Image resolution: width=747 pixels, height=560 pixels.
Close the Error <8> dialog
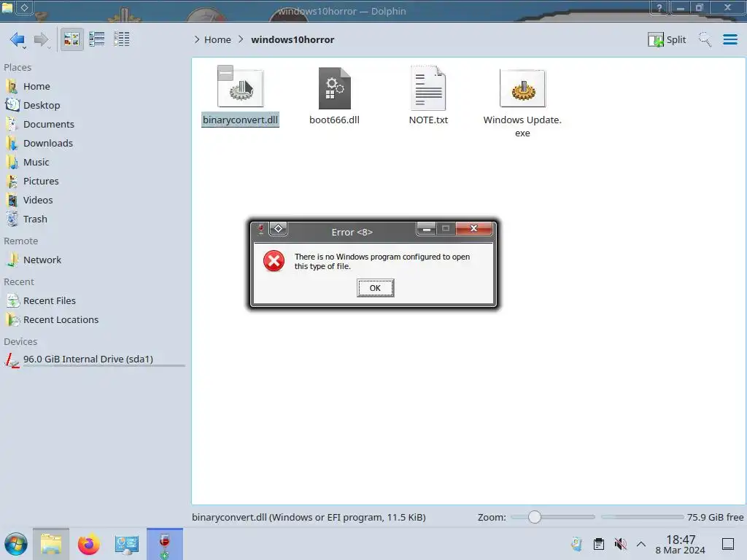(x=473, y=228)
